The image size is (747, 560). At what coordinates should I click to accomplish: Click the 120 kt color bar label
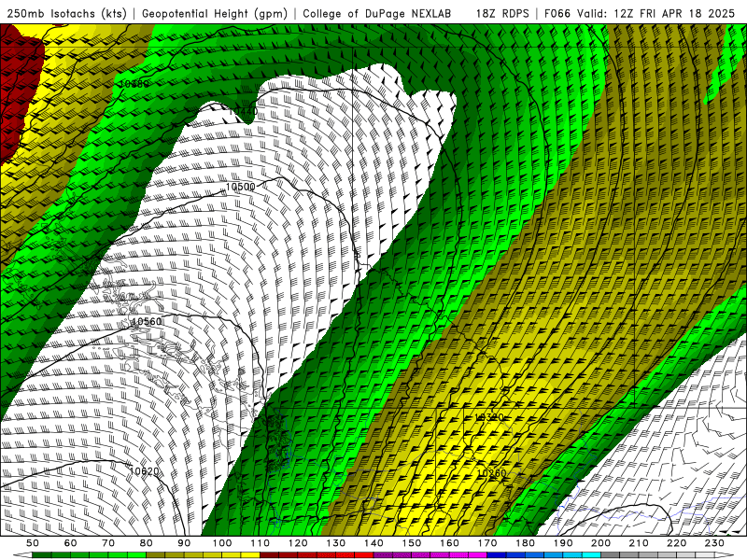298,543
